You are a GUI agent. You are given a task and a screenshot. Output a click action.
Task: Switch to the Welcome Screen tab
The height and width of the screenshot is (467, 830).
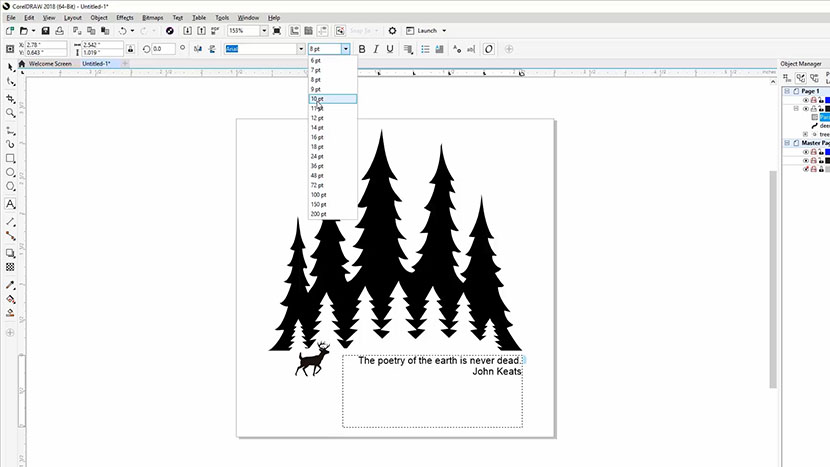pyautogui.click(x=50, y=64)
